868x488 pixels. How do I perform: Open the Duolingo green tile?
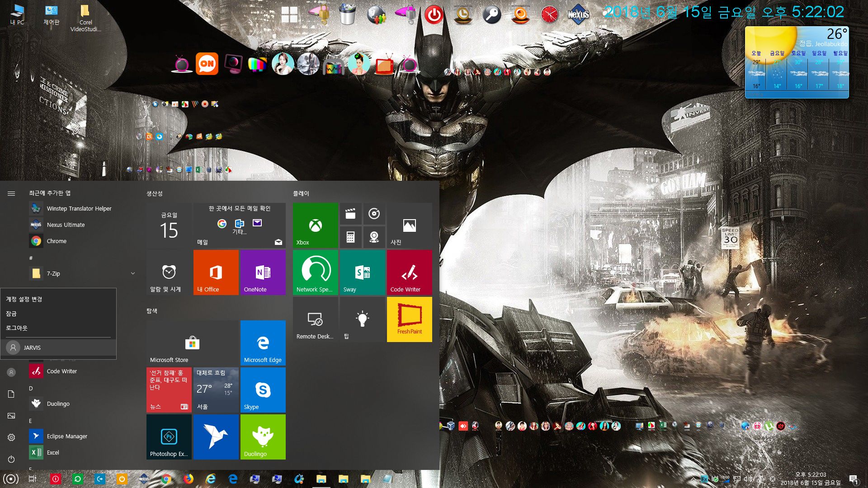pyautogui.click(x=263, y=437)
